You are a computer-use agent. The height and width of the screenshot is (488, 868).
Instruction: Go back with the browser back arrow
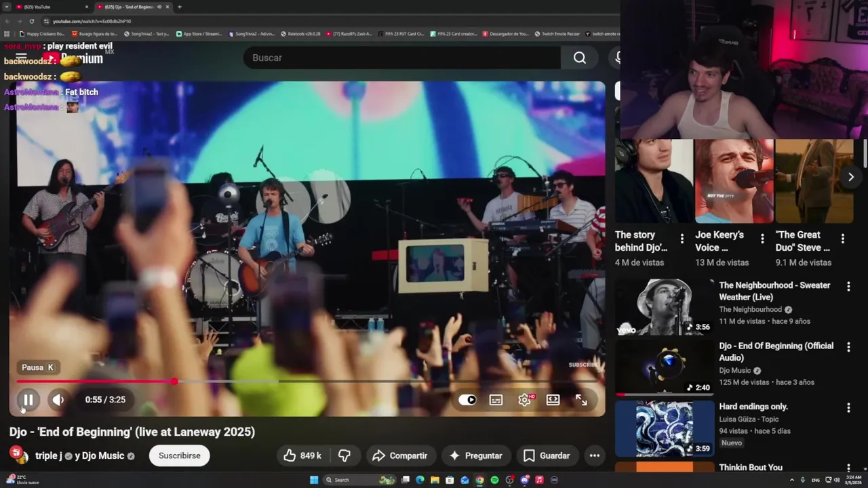point(7,21)
